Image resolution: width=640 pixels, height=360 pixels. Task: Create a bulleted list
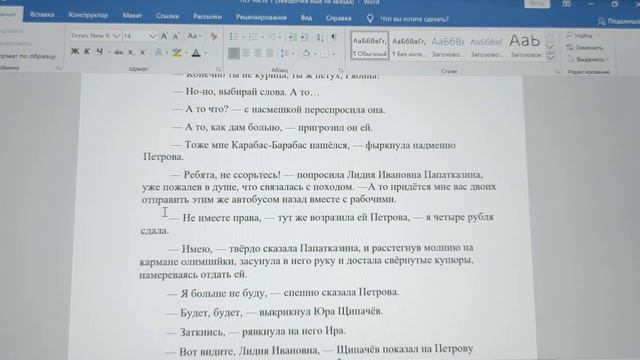[x=234, y=37]
